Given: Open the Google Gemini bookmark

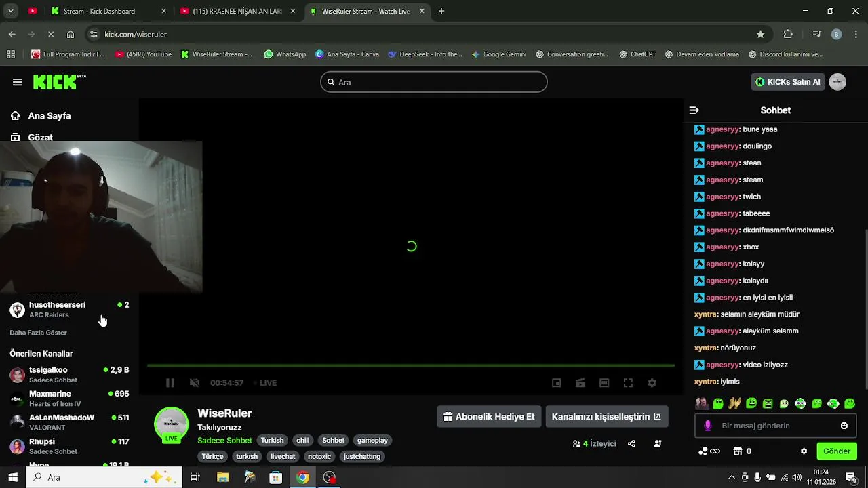Looking at the screenshot, I should 498,54.
